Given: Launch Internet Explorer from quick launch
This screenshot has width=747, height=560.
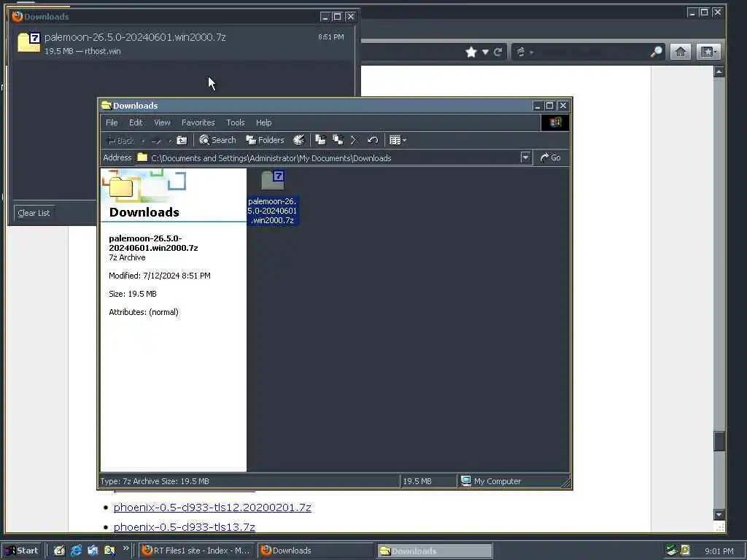Looking at the screenshot, I should pos(76,551).
